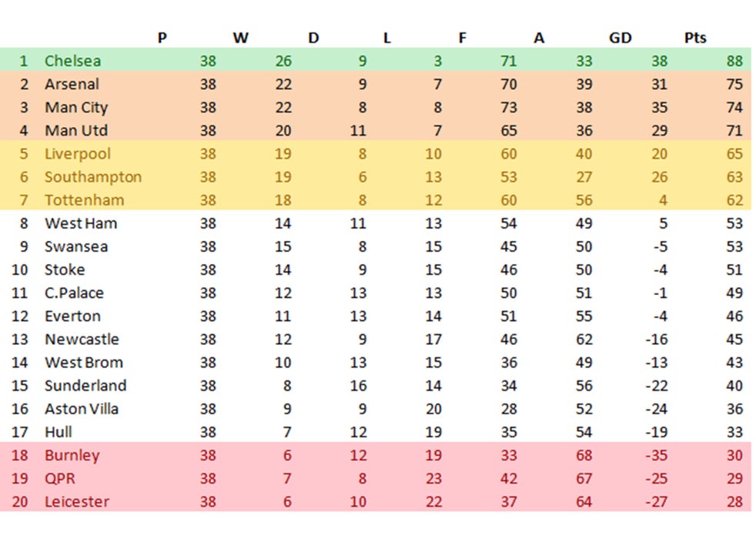Select Aston Villa's 20 losses cell
This screenshot has height=559, width=756.
click(x=433, y=408)
